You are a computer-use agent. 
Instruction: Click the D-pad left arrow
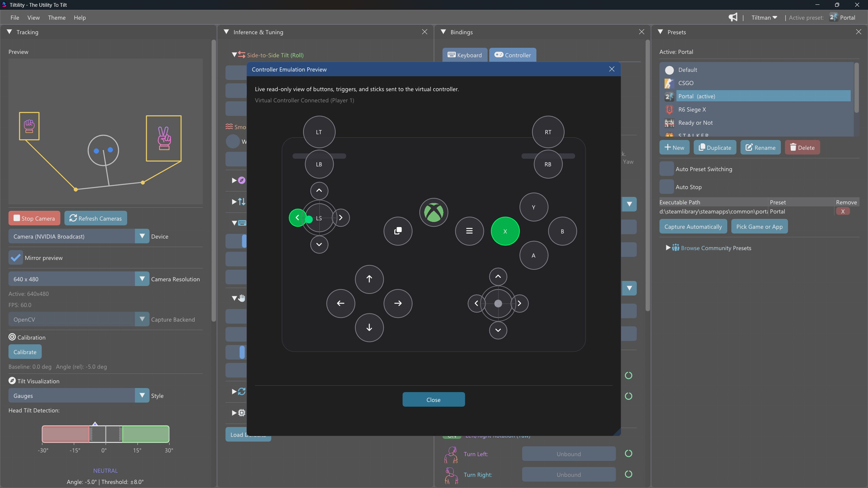(x=341, y=303)
